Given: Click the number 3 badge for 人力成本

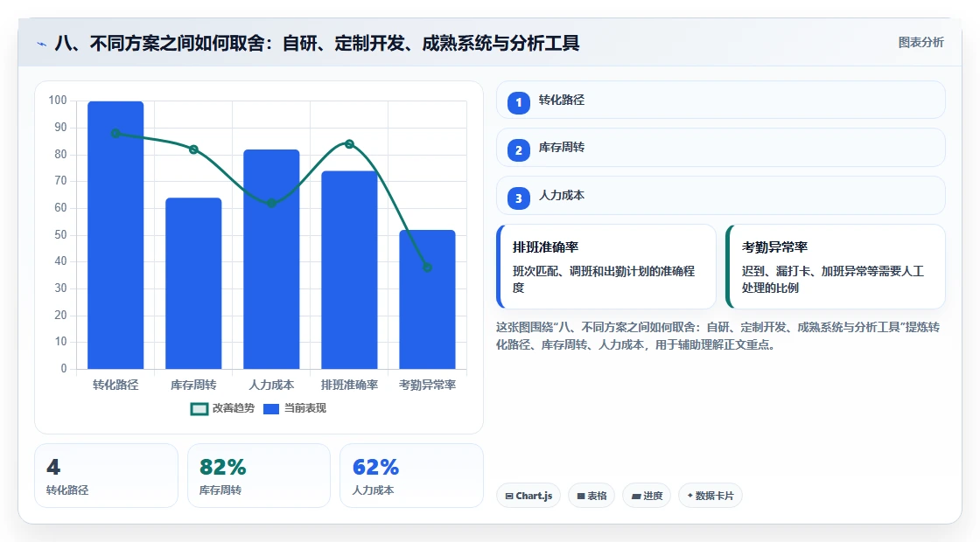Looking at the screenshot, I should (518, 198).
